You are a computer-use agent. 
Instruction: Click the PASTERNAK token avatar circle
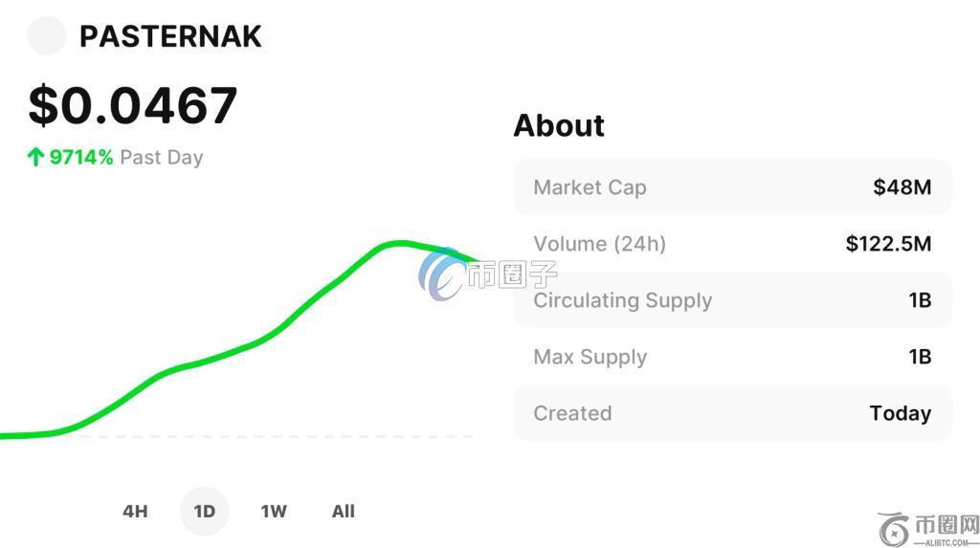pyautogui.click(x=46, y=35)
